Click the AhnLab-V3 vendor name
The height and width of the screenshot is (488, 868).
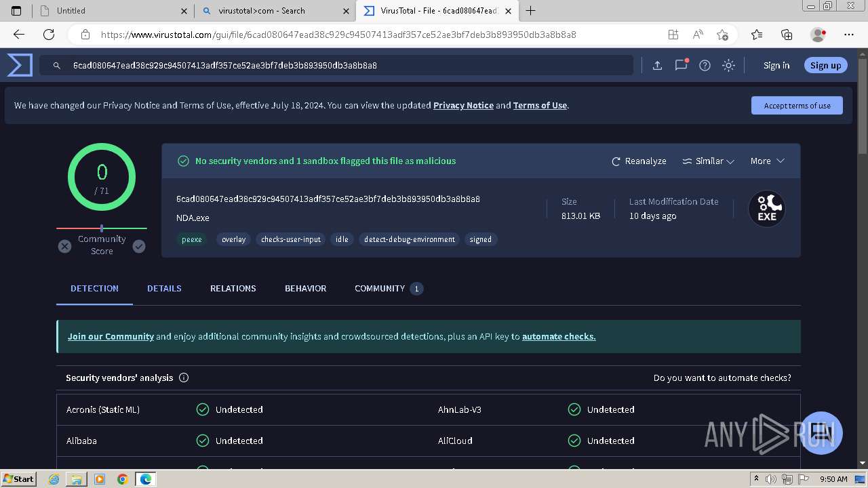click(x=459, y=409)
